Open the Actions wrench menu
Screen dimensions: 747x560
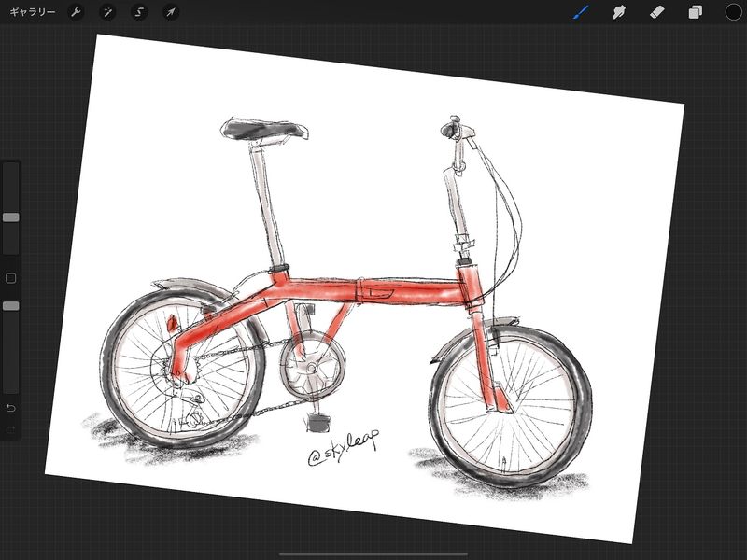click(x=77, y=13)
